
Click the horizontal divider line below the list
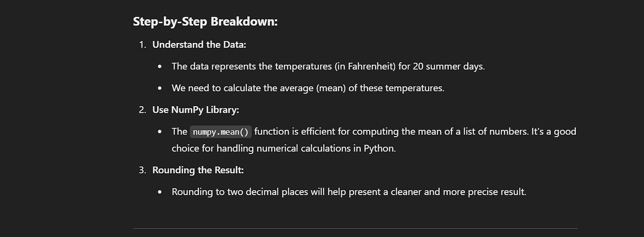coord(355,229)
